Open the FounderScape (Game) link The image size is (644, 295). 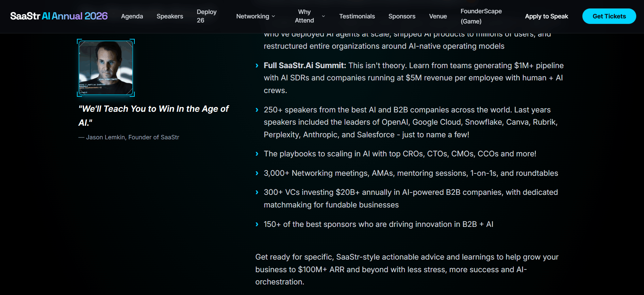(x=481, y=16)
